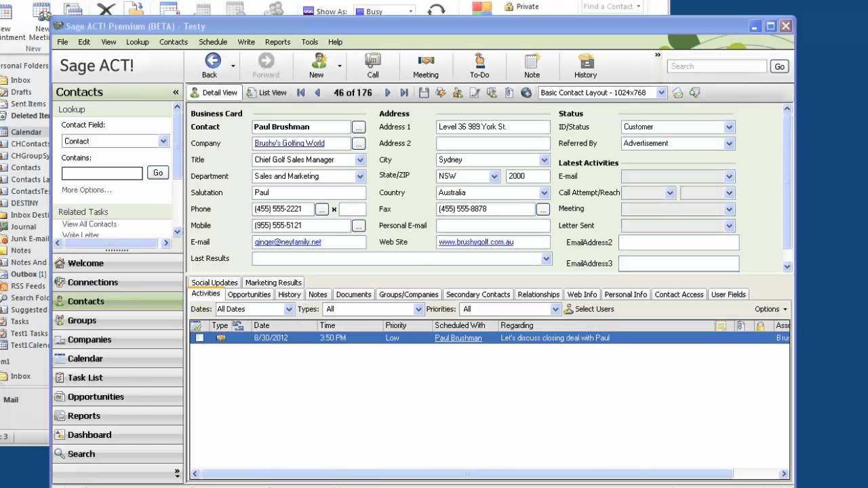Open Search in navigation bar
Image resolution: width=868 pixels, height=488 pixels.
(x=117, y=453)
